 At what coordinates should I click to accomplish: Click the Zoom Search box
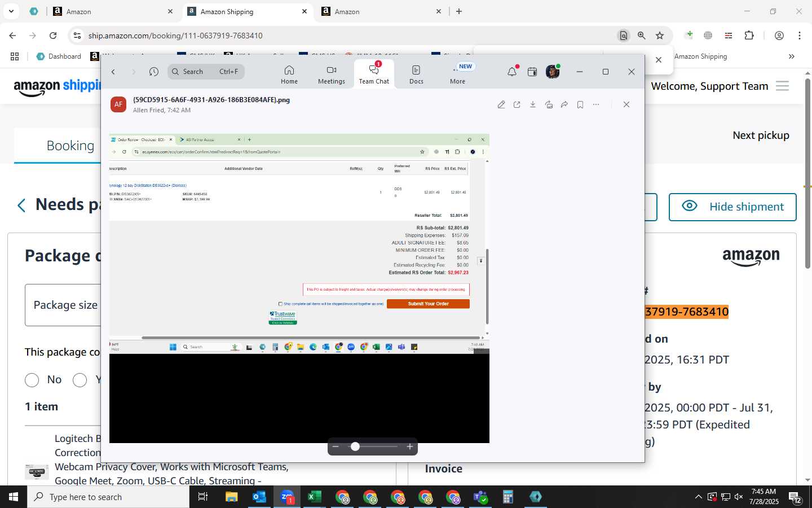[206, 72]
